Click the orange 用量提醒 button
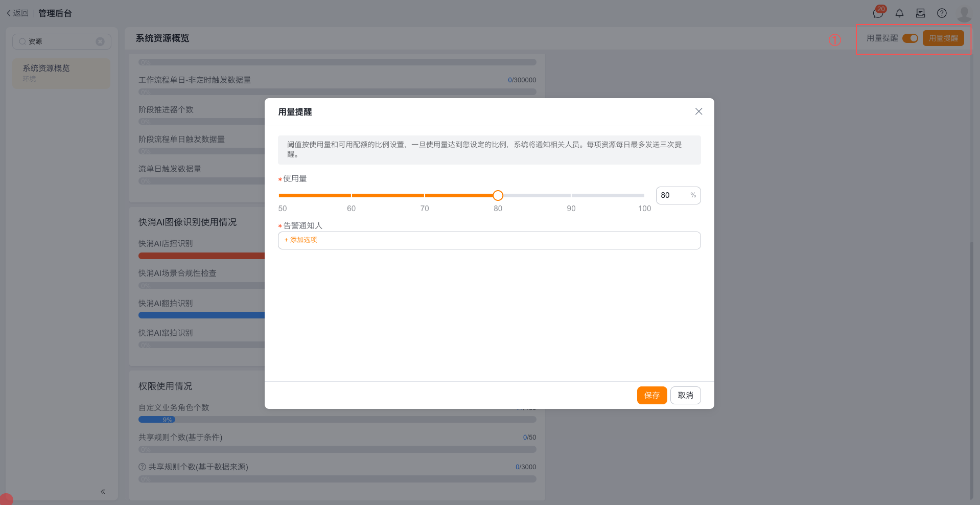 tap(943, 38)
